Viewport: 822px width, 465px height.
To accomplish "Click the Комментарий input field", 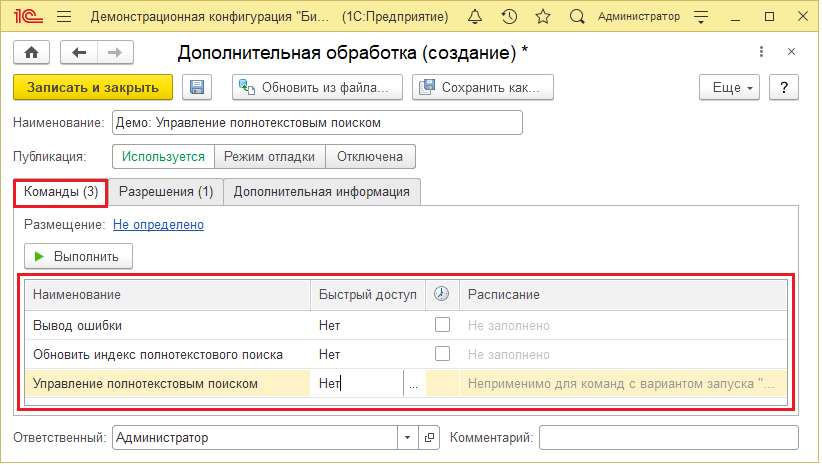I will pos(669,437).
